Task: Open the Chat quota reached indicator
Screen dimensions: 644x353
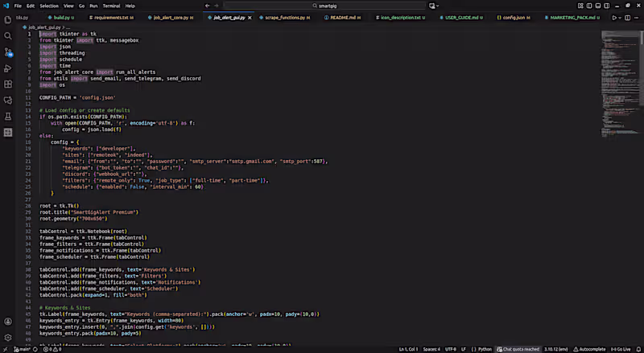Action: click(x=518, y=349)
